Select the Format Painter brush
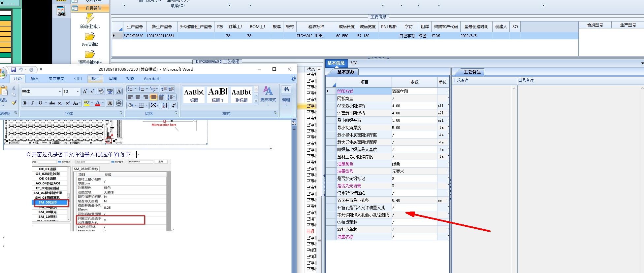 [14, 102]
